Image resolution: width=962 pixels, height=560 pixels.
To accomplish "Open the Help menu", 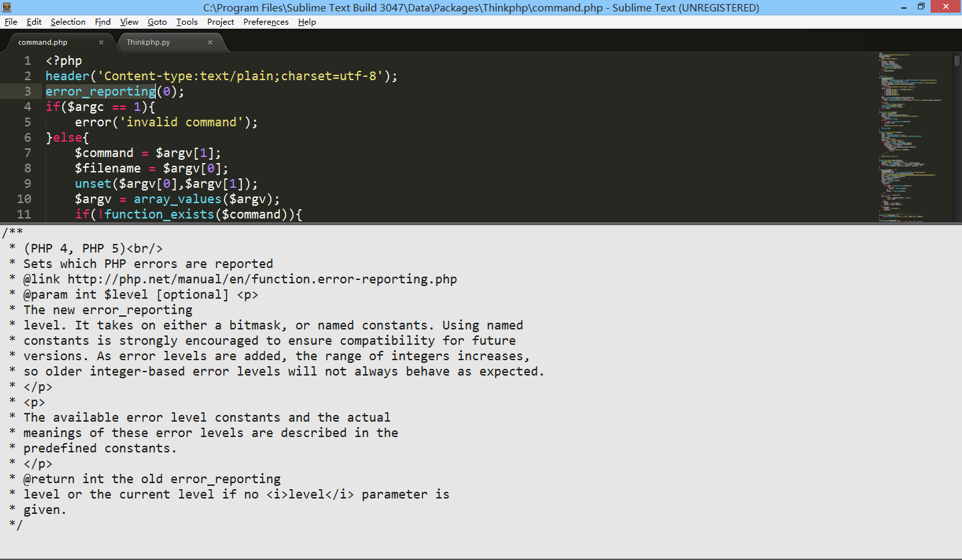I will [x=308, y=22].
